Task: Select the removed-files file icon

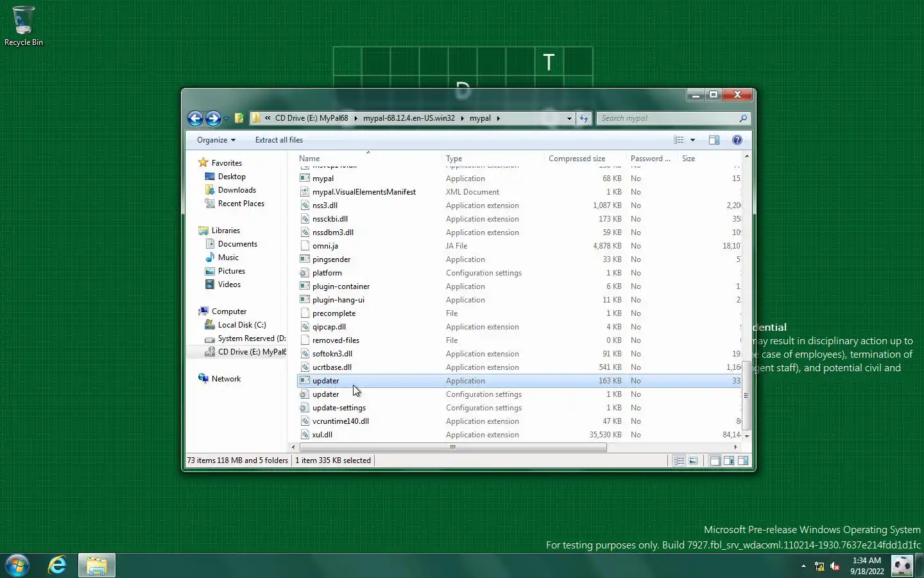Action: coord(305,340)
